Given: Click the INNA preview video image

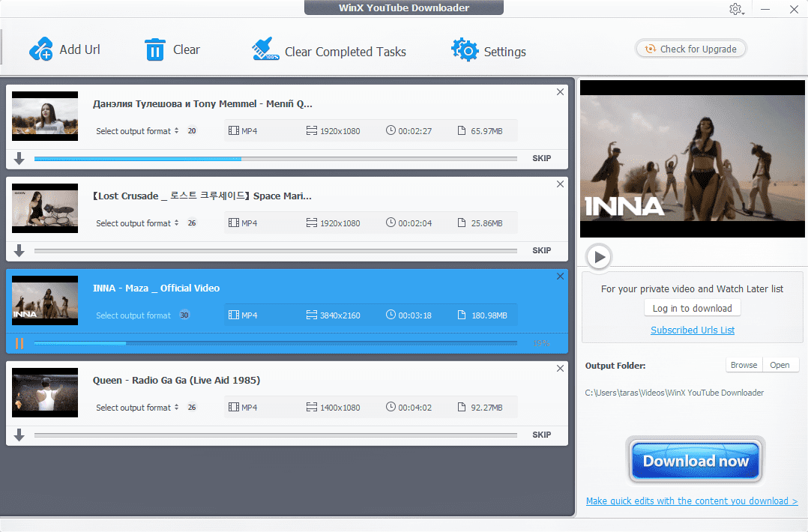Looking at the screenshot, I should tap(692, 159).
